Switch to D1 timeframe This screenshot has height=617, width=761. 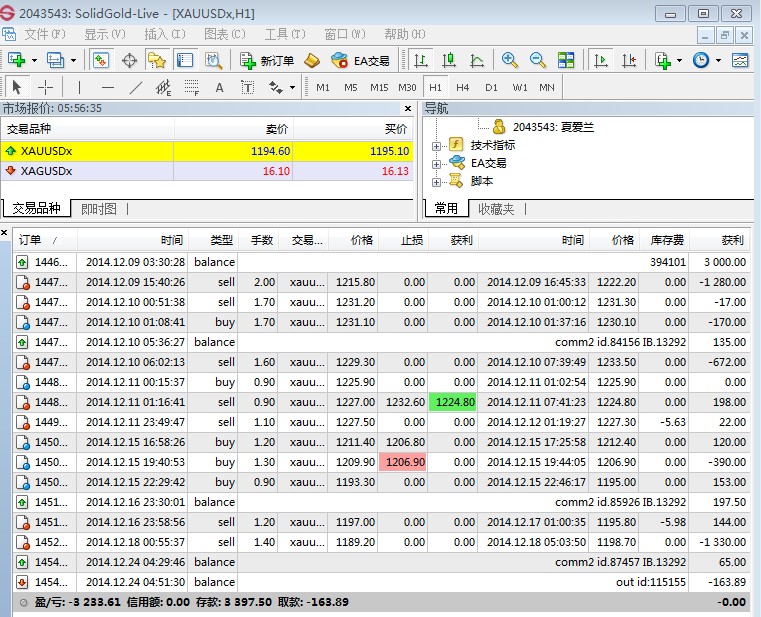click(491, 87)
